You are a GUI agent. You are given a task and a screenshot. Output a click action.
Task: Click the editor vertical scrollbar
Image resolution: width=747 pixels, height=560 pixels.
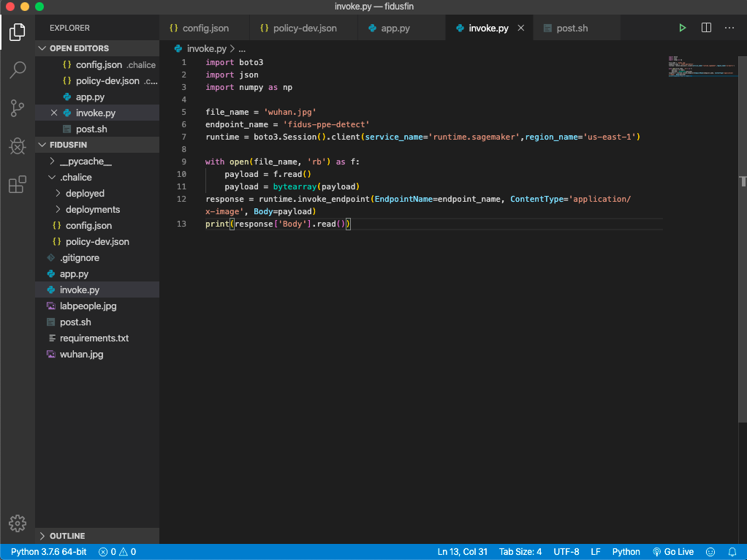point(743,238)
